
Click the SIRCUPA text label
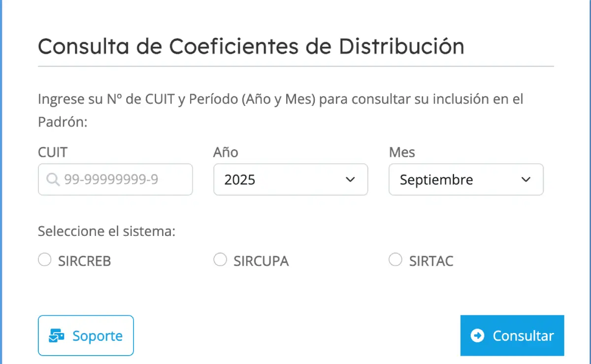point(261,261)
